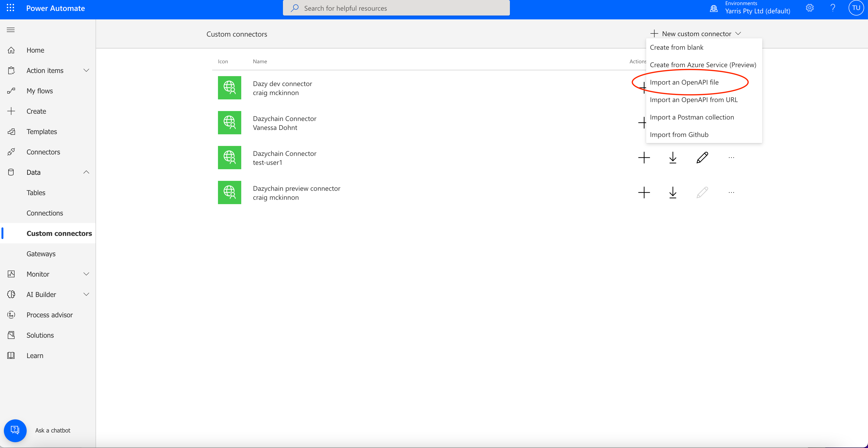Expand the Action items chevron

pos(86,70)
